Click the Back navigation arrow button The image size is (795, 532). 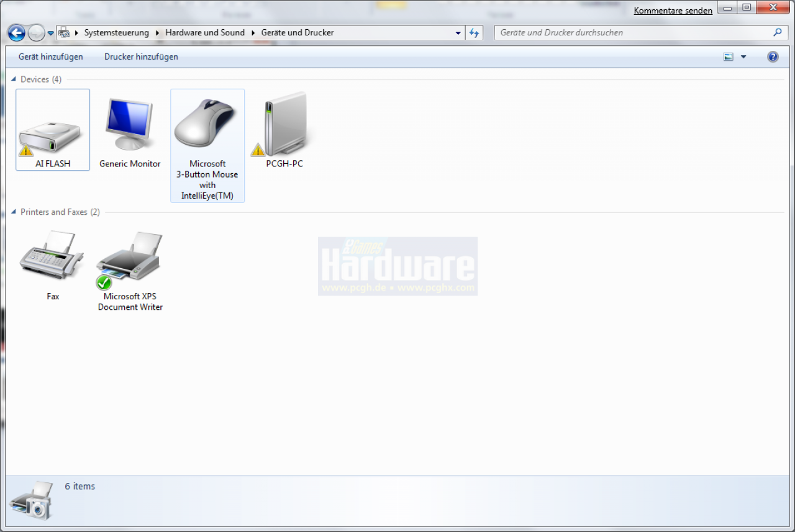click(x=17, y=32)
